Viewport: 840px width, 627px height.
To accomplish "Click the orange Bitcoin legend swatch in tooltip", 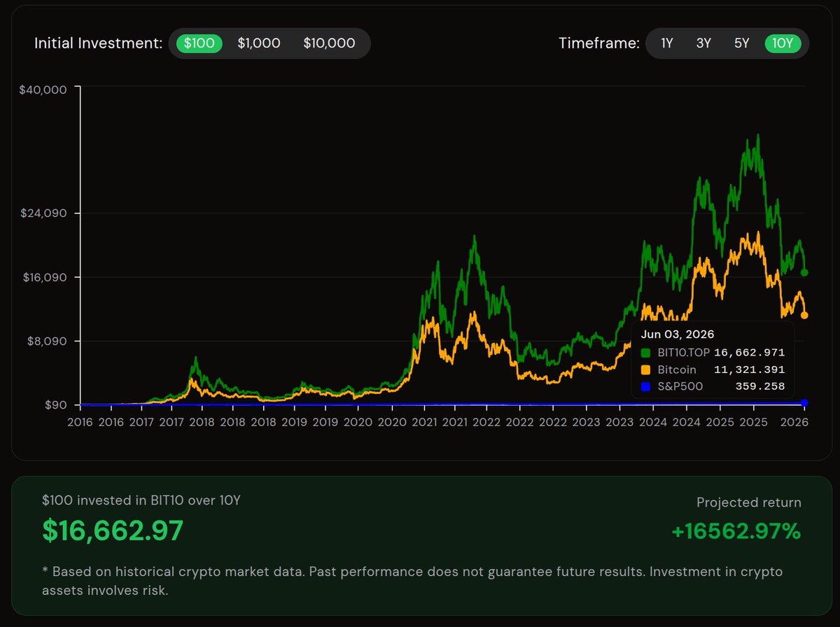I will click(645, 369).
